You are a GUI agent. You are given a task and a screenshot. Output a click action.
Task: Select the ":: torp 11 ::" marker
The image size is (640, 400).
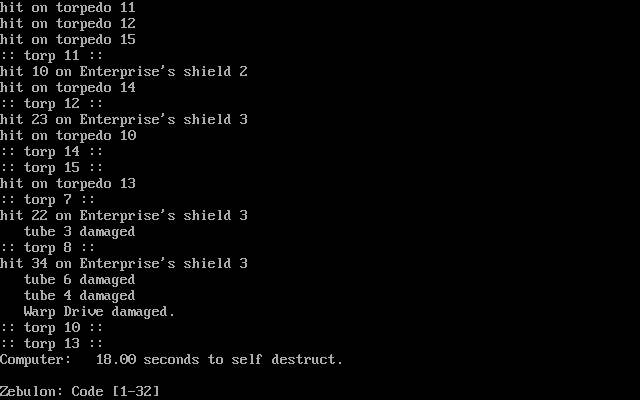click(51, 55)
